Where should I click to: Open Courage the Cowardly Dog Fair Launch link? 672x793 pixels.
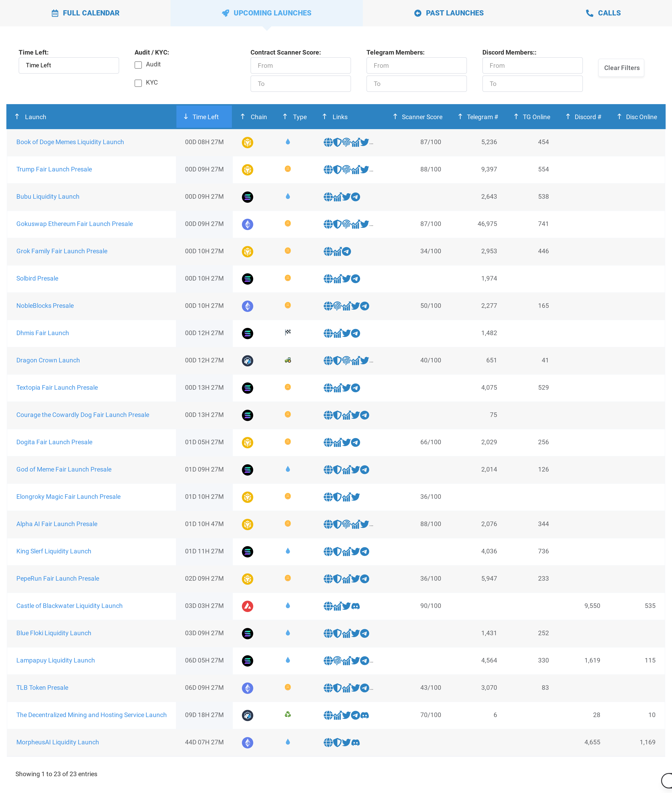pyautogui.click(x=83, y=415)
